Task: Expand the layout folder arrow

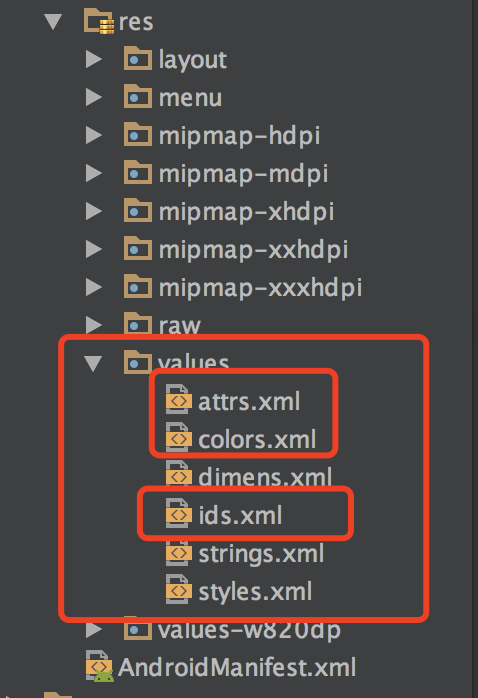Action: click(93, 59)
